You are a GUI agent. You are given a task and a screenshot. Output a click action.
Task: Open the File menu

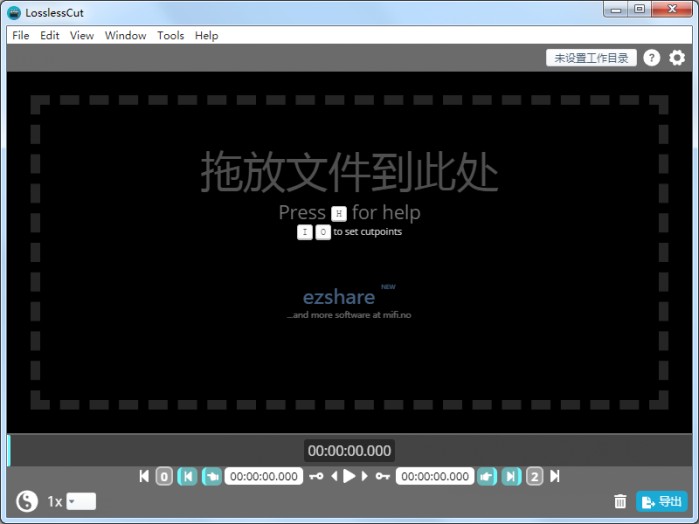pyautogui.click(x=21, y=36)
